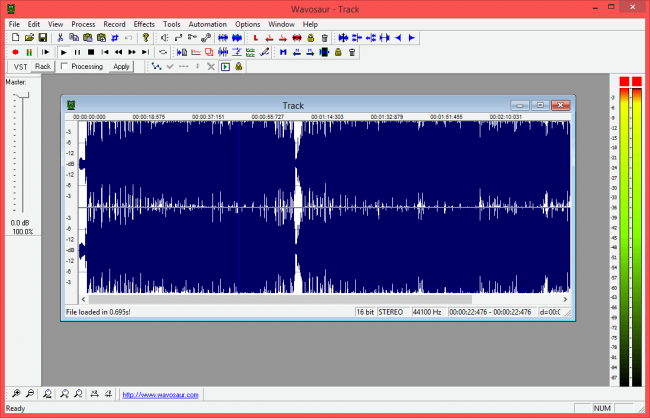Select the pencil edit tool icon
This screenshot has width=650, height=418.
(x=264, y=52)
